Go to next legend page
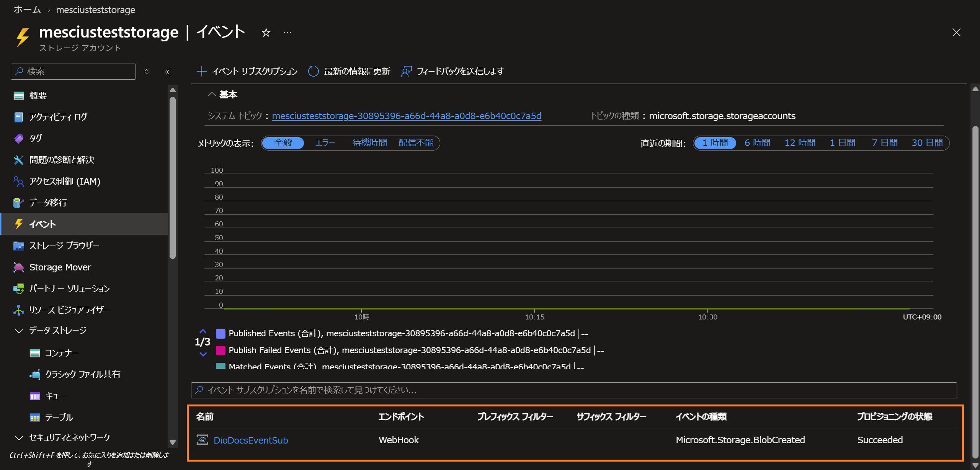Image resolution: width=980 pixels, height=470 pixels. pos(203,354)
